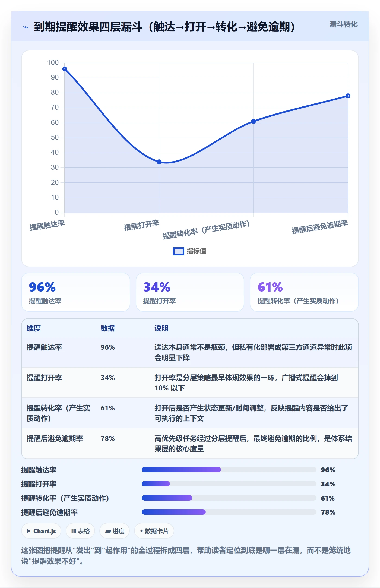
Task: Click the 数据卡片 tag chip
Action: tap(154, 531)
